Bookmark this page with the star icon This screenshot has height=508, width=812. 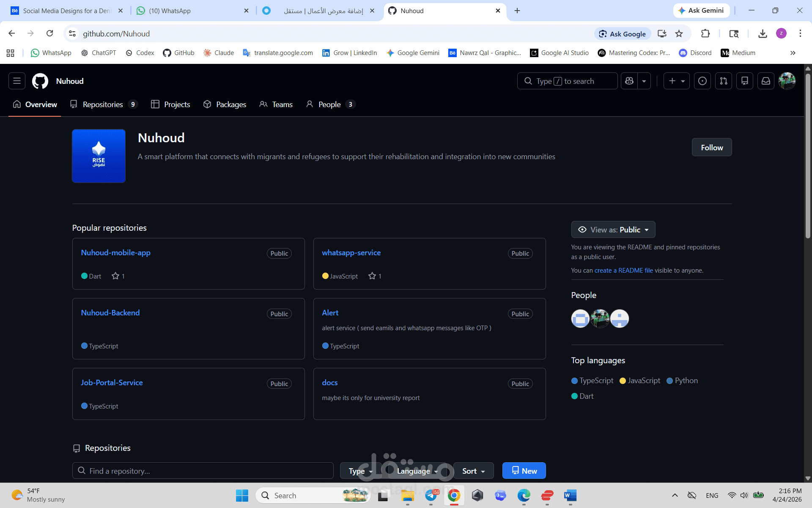(x=679, y=33)
